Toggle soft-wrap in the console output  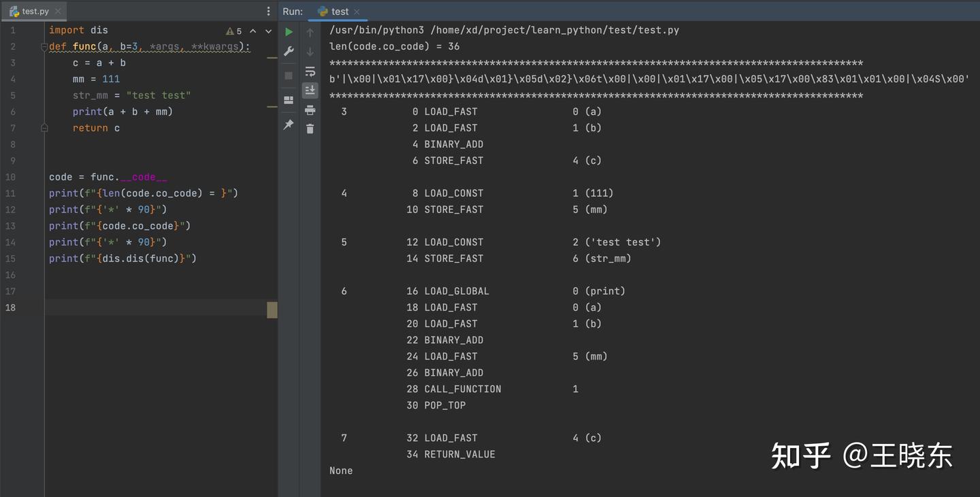pos(310,71)
